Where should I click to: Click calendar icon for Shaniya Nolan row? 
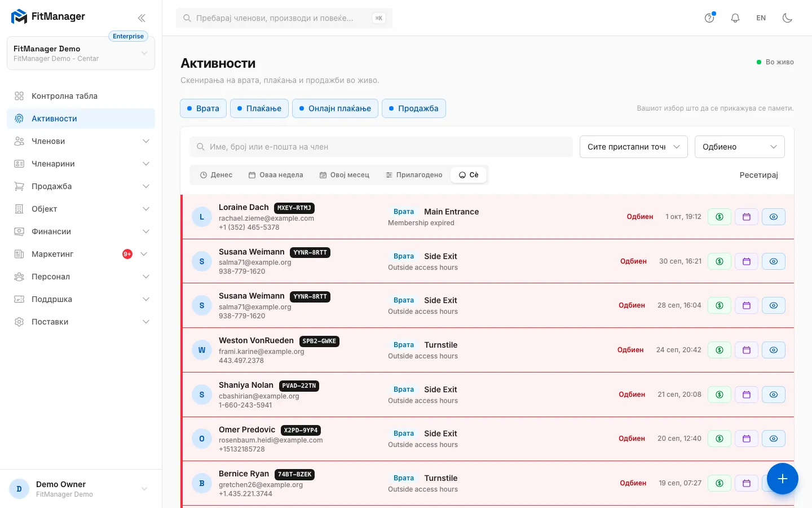tap(747, 395)
